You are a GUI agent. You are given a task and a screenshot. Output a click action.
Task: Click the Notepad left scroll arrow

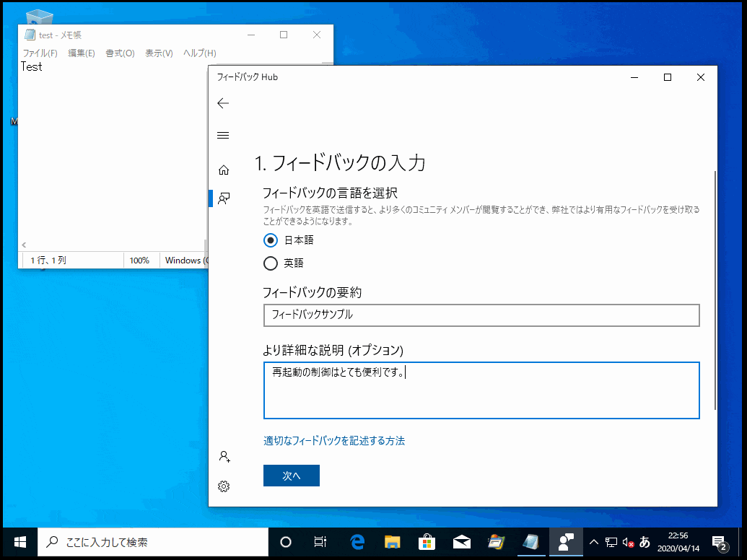pyautogui.click(x=24, y=245)
